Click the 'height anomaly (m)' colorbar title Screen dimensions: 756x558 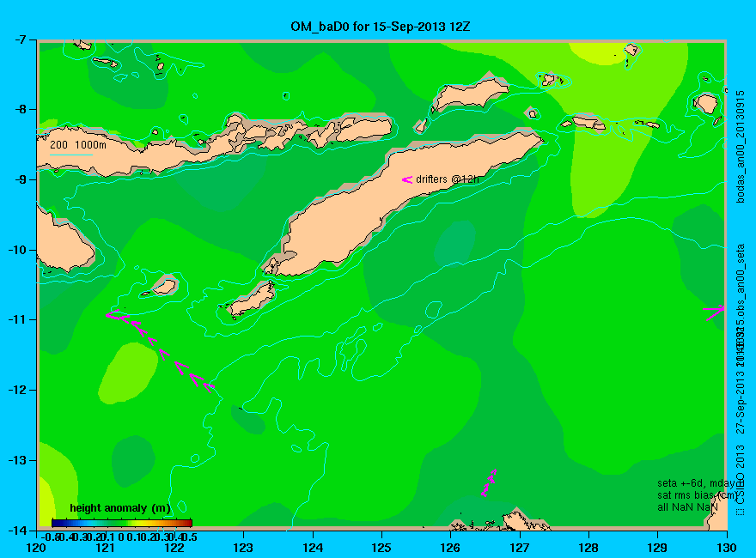point(120,508)
